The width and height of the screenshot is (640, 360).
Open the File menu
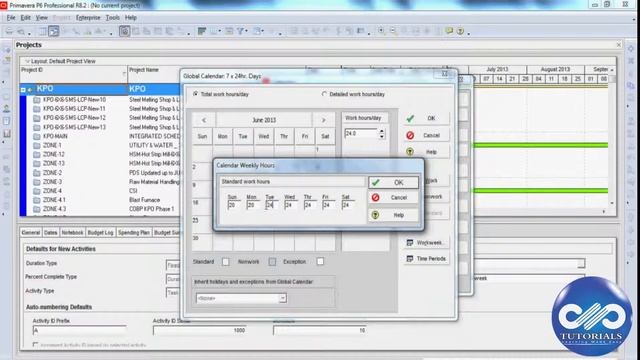(11, 18)
